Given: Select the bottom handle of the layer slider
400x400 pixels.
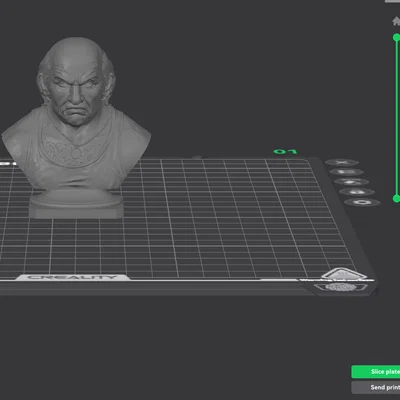Looking at the screenshot, I should pos(397,199).
